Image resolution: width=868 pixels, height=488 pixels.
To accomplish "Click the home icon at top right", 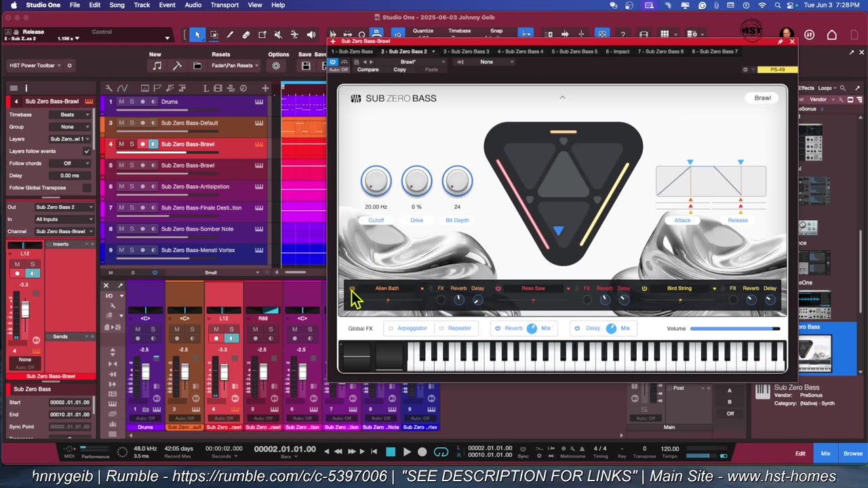I will pos(832,35).
